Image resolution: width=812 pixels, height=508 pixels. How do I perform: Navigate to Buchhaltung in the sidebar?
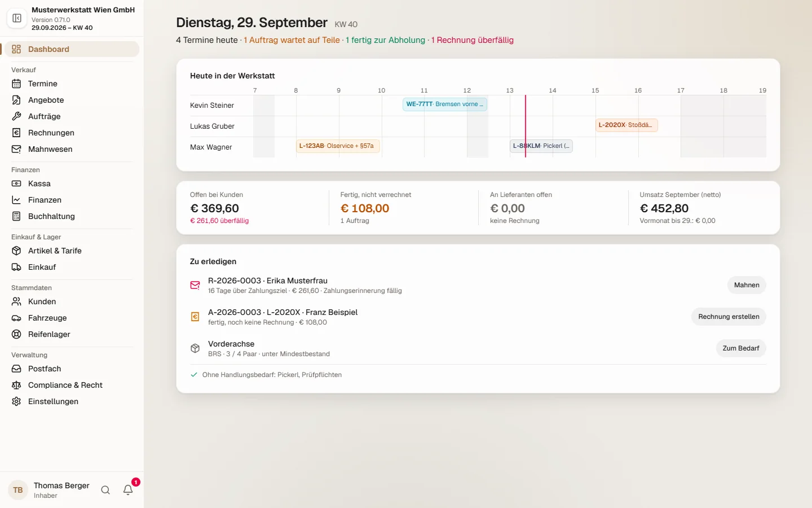(x=72, y=216)
